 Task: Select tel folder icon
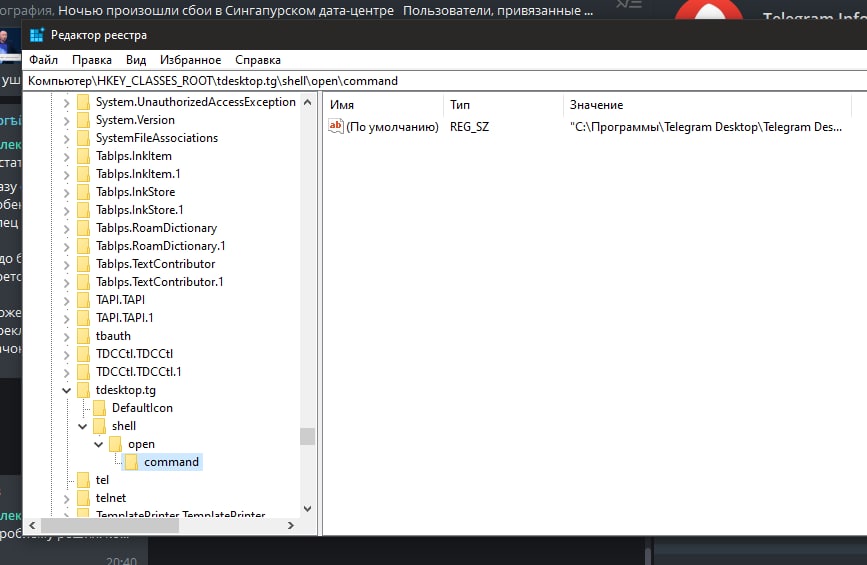coord(83,480)
